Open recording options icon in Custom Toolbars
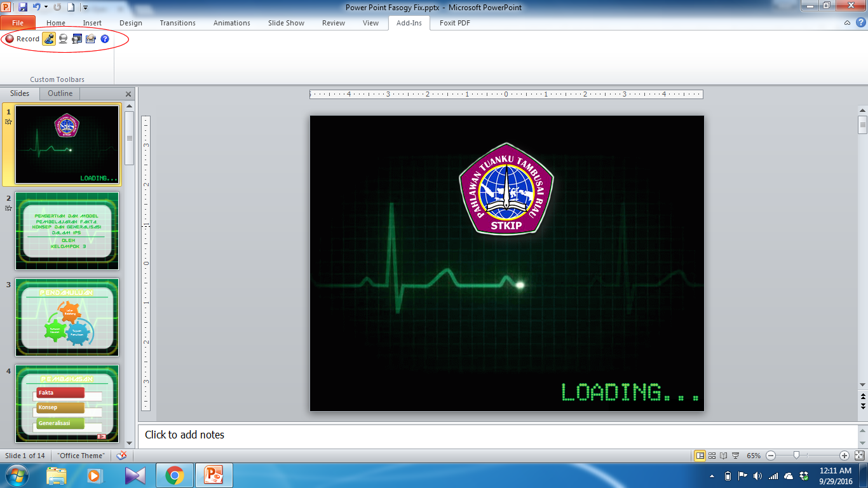The height and width of the screenshot is (488, 868). coord(91,39)
